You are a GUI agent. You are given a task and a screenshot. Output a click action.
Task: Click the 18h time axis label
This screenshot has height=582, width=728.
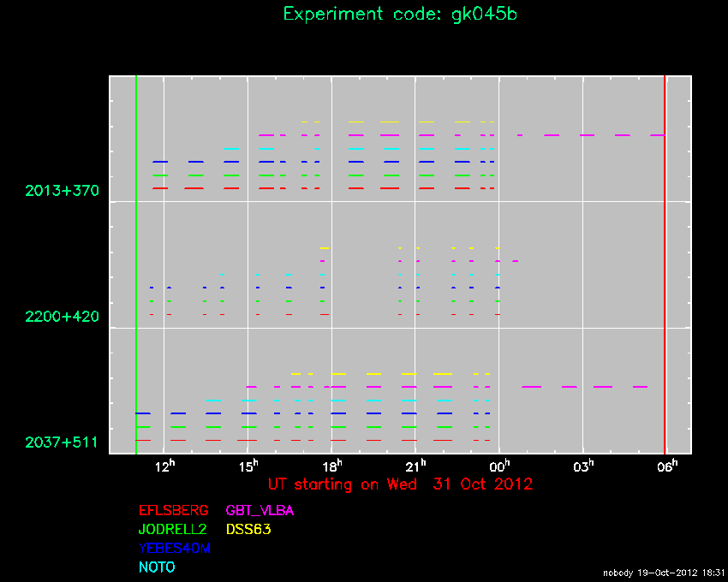coord(332,466)
